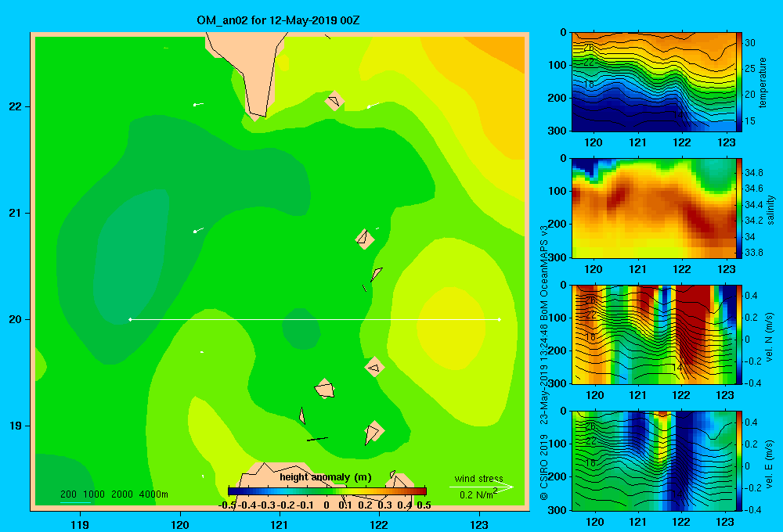The width and height of the screenshot is (783, 532).
Task: Click the wind stress reference arrow
Action: [x=482, y=487]
